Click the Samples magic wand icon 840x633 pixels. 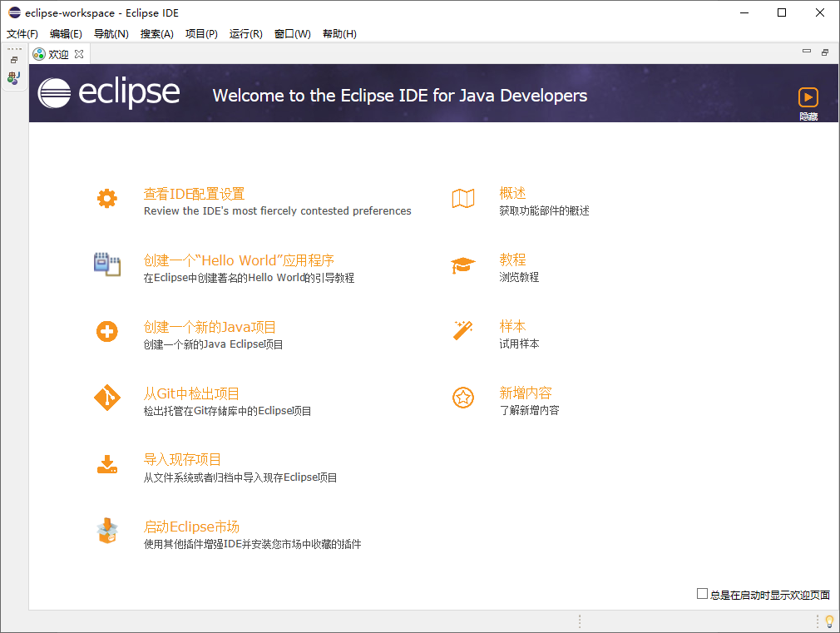coord(463,331)
